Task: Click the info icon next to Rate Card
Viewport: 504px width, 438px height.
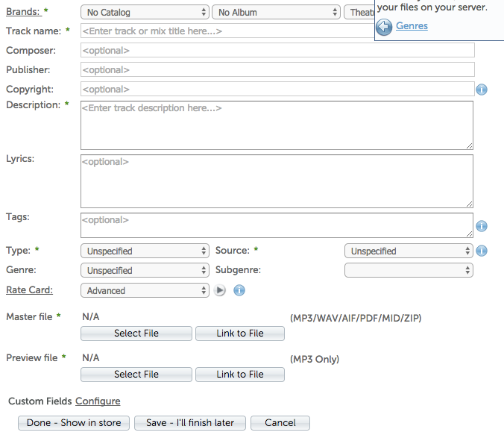Action: tap(239, 290)
